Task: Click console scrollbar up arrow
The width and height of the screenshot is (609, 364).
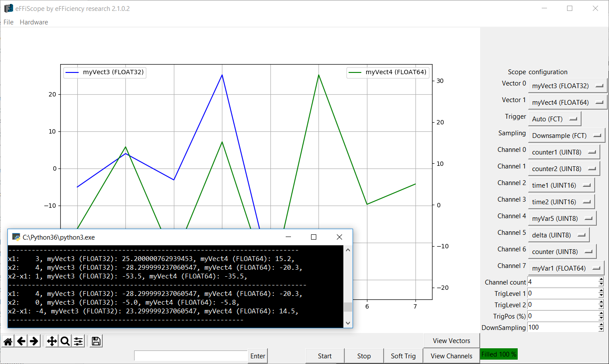Action: click(x=348, y=250)
